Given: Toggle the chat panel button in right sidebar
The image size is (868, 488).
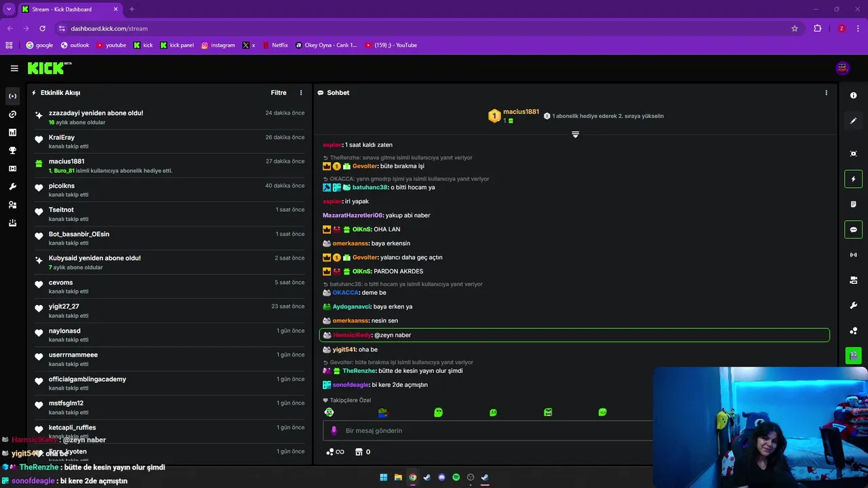Looking at the screenshot, I should click(853, 230).
